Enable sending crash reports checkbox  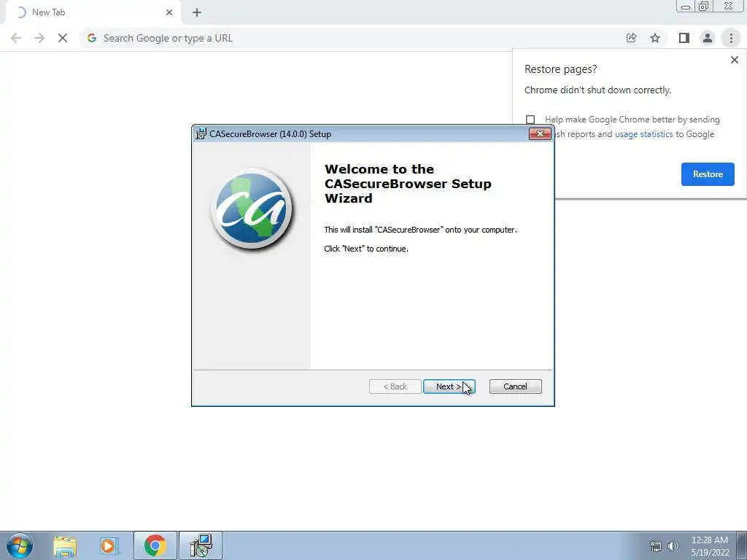[530, 119]
